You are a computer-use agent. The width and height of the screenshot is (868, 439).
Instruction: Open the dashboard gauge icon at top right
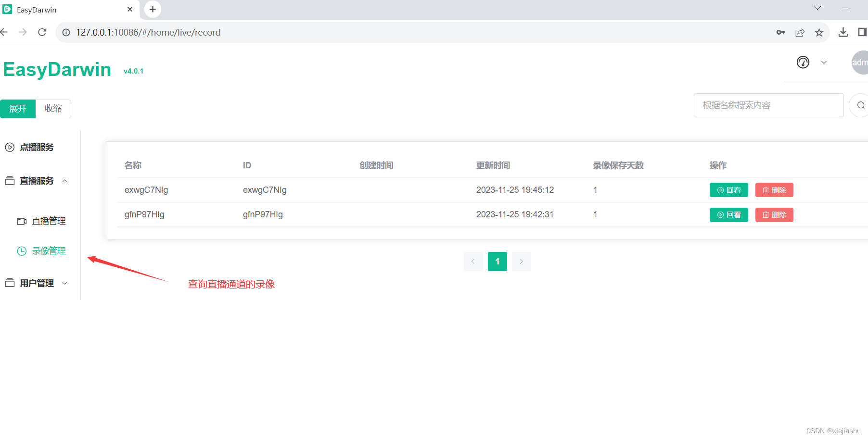pos(803,63)
